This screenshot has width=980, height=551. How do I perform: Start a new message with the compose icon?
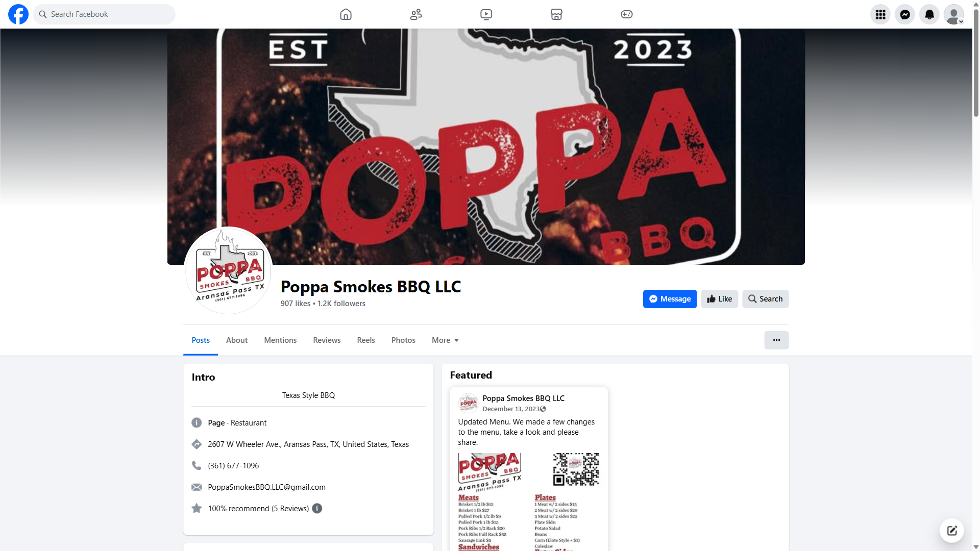pyautogui.click(x=951, y=531)
